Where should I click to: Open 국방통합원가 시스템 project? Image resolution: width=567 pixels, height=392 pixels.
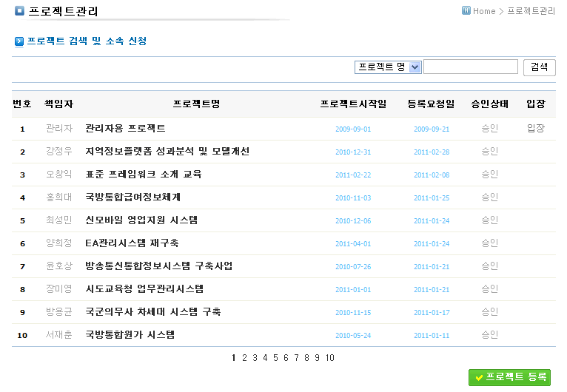(x=130, y=335)
